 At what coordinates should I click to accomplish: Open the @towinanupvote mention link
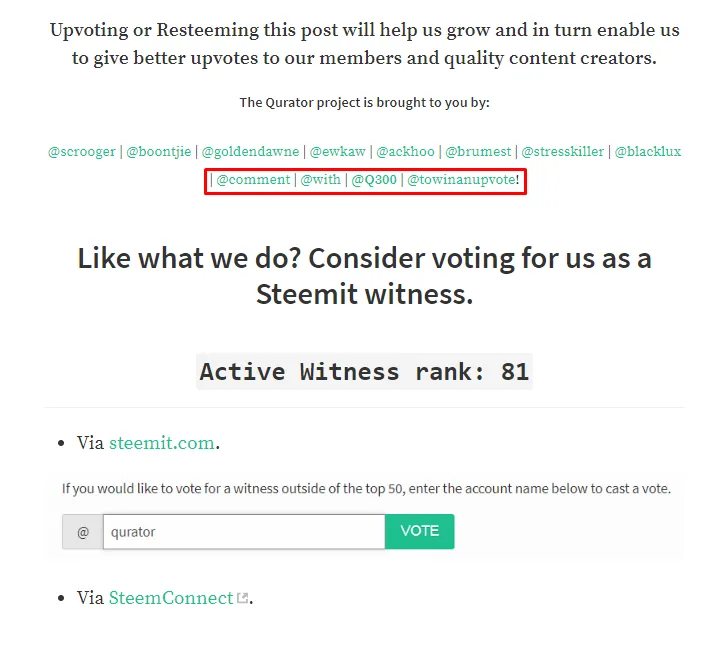[x=461, y=180]
